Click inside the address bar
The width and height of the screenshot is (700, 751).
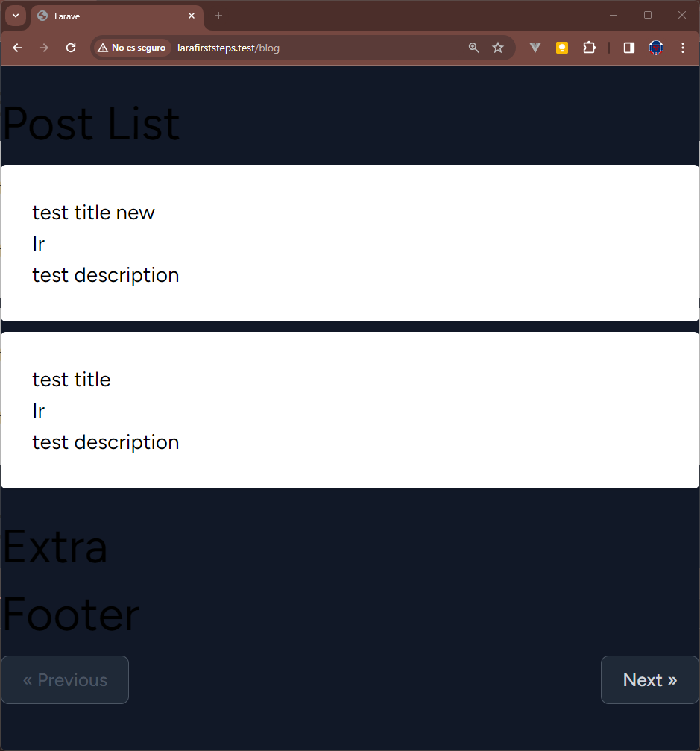click(x=313, y=47)
